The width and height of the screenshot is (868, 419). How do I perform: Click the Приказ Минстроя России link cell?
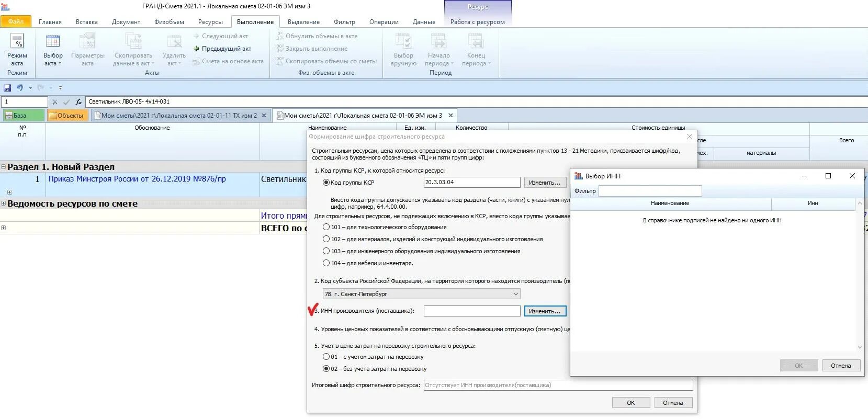click(x=153, y=185)
